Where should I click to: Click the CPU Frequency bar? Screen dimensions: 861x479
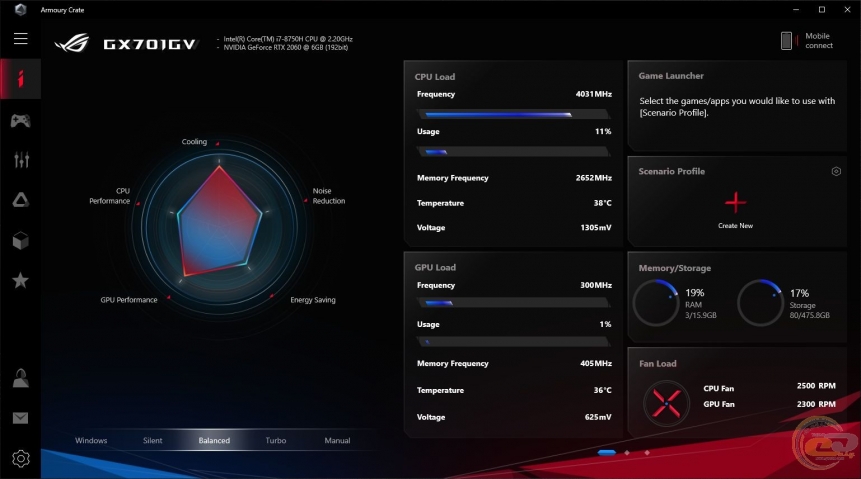click(513, 114)
